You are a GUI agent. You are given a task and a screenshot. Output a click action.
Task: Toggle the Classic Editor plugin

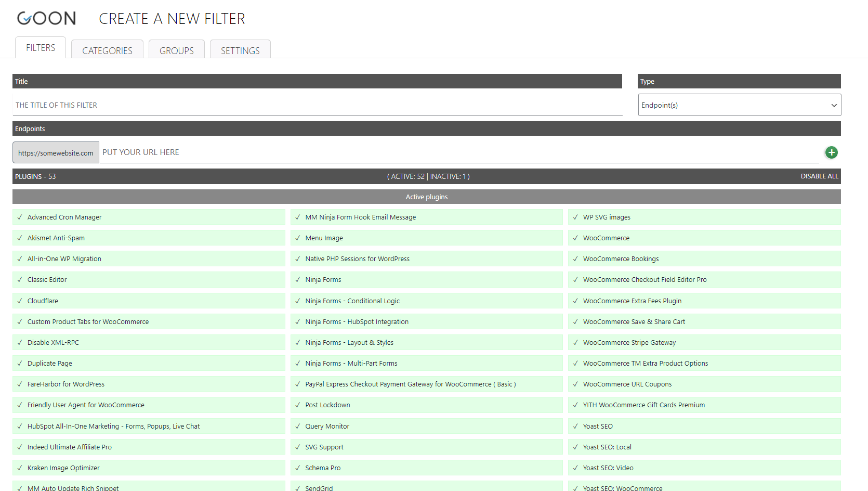pyautogui.click(x=149, y=280)
